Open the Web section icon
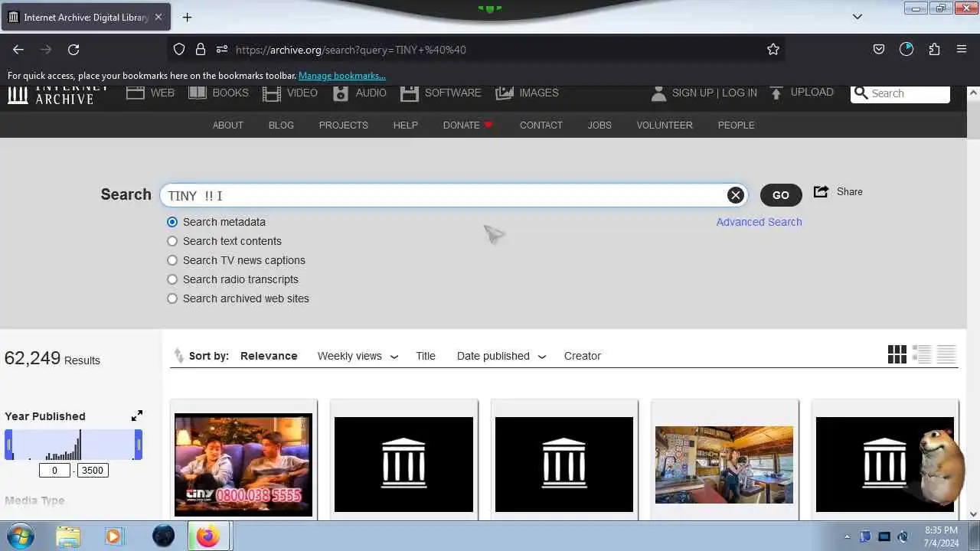The width and height of the screenshot is (980, 551). pos(136,93)
